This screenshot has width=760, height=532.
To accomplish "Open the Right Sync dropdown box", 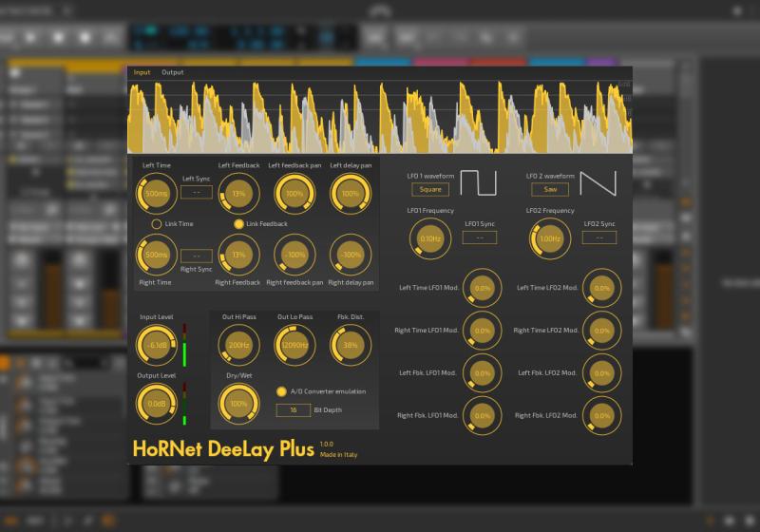I will coord(197,256).
